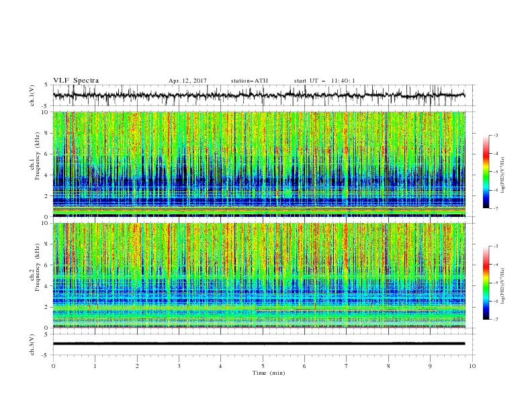This screenshot has width=532, height=411.
Task: Click time-axis tick label "7"
Action: 347,366
